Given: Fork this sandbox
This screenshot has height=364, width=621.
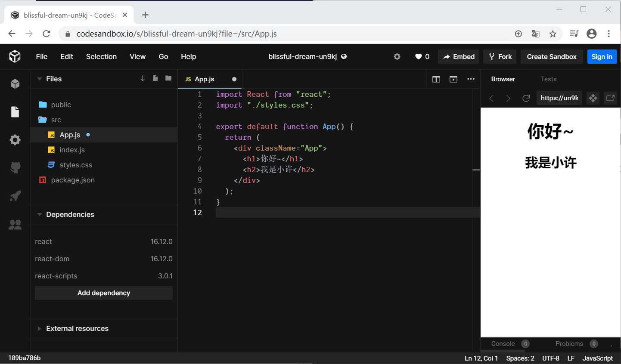Looking at the screenshot, I should 500,56.
